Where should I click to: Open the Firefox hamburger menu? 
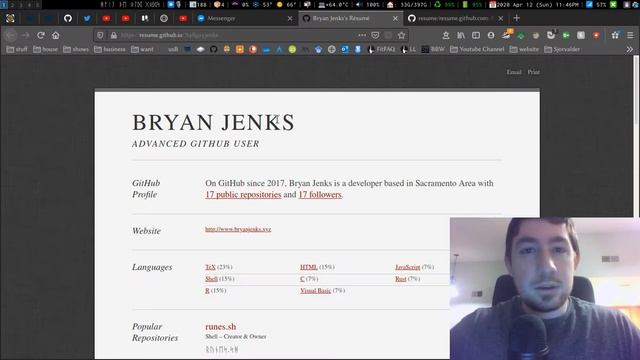click(630, 36)
